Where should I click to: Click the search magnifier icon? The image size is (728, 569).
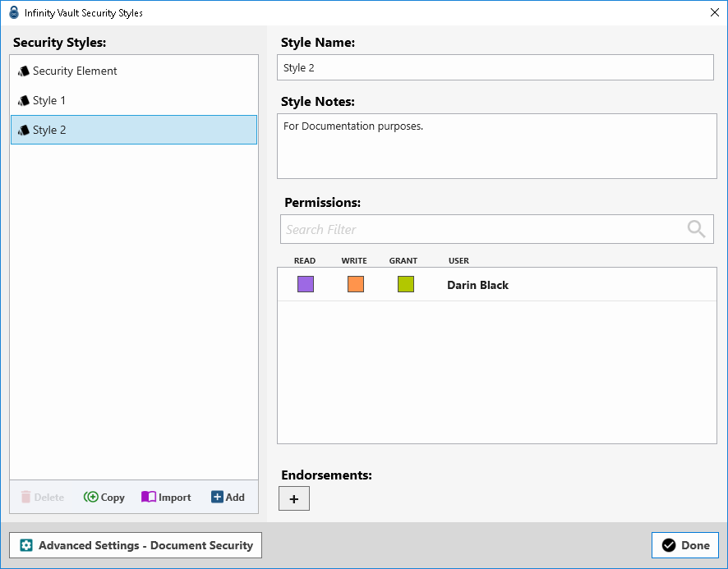tap(696, 229)
